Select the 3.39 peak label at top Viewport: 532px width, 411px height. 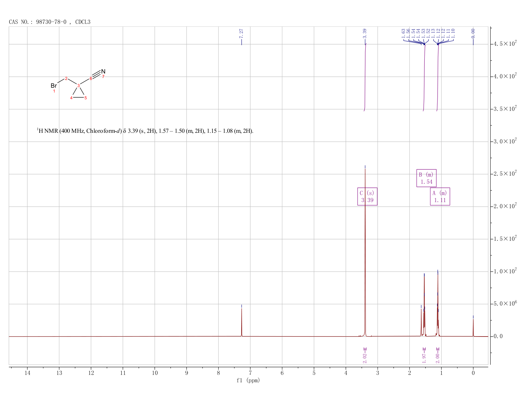coord(365,33)
